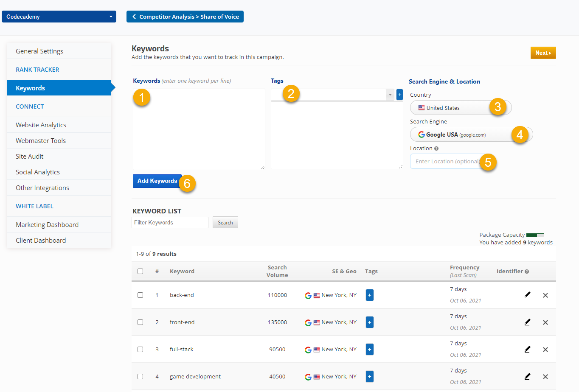Edit the game development keyword with pencil
The width and height of the screenshot is (579, 392).
coord(527,376)
